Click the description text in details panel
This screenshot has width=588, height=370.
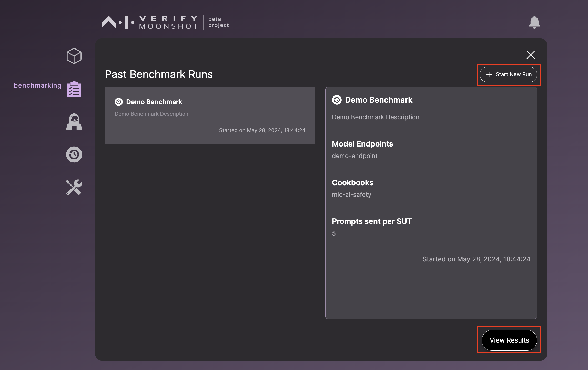376,117
